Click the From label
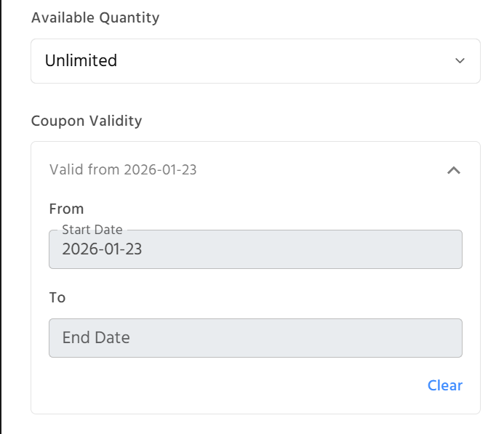This screenshot has width=504, height=434. coord(66,209)
